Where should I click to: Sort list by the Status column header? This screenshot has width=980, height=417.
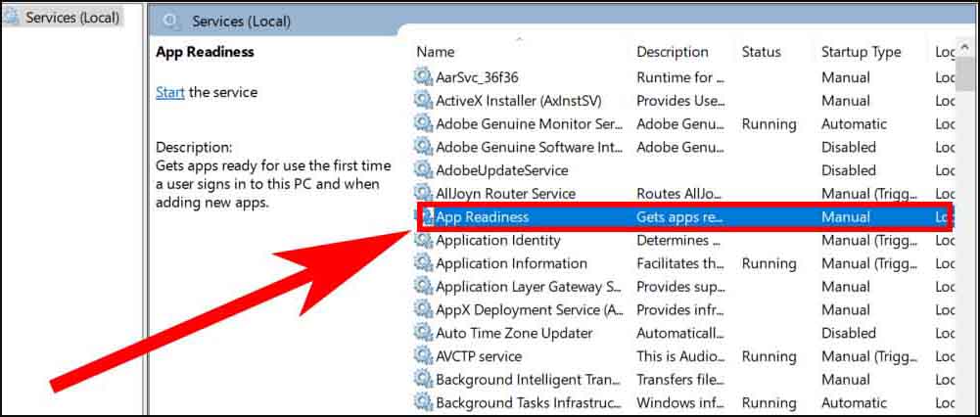tap(762, 52)
